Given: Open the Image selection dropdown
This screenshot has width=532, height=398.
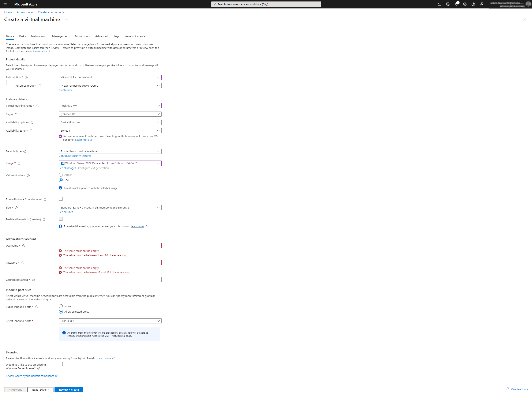Looking at the screenshot, I should (x=110, y=163).
